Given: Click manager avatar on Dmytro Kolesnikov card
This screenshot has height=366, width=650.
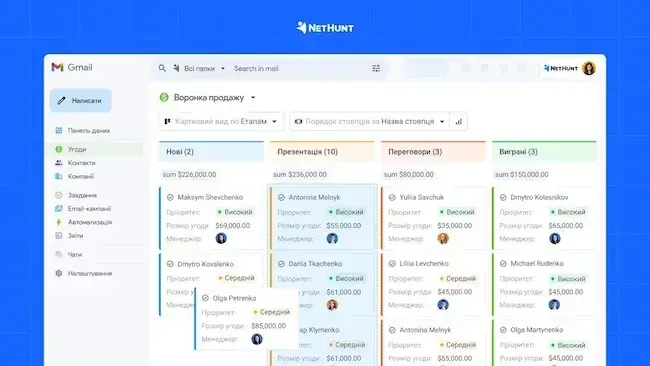Looking at the screenshot, I should click(555, 238).
